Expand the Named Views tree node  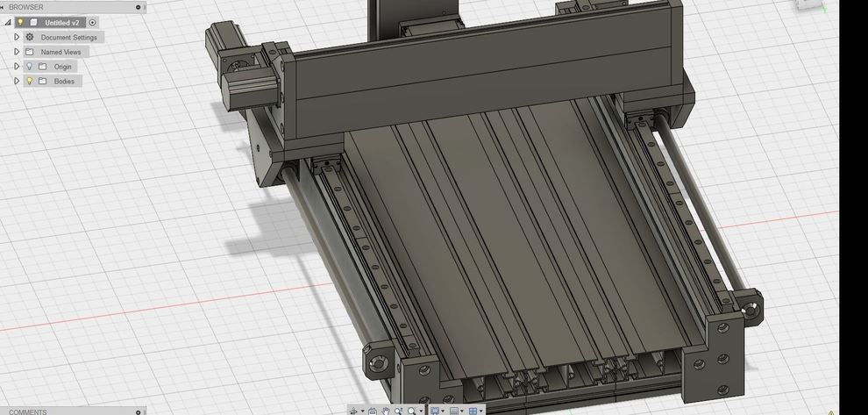tap(17, 52)
